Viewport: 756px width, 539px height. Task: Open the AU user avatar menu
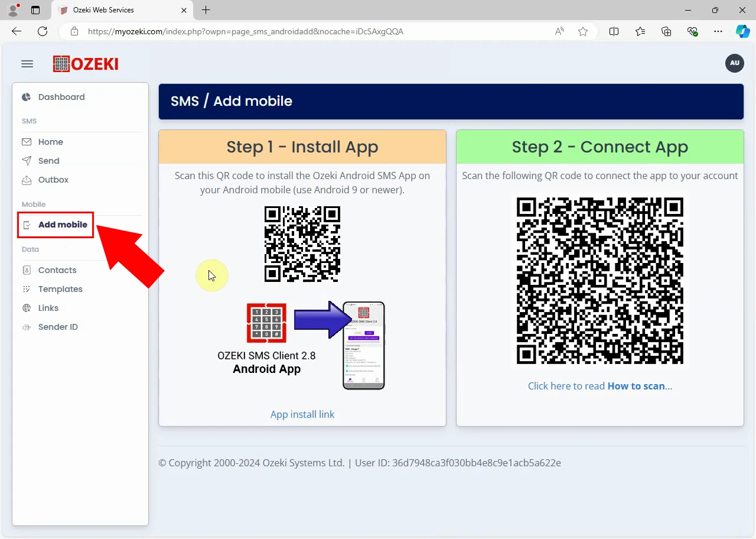pyautogui.click(x=734, y=63)
